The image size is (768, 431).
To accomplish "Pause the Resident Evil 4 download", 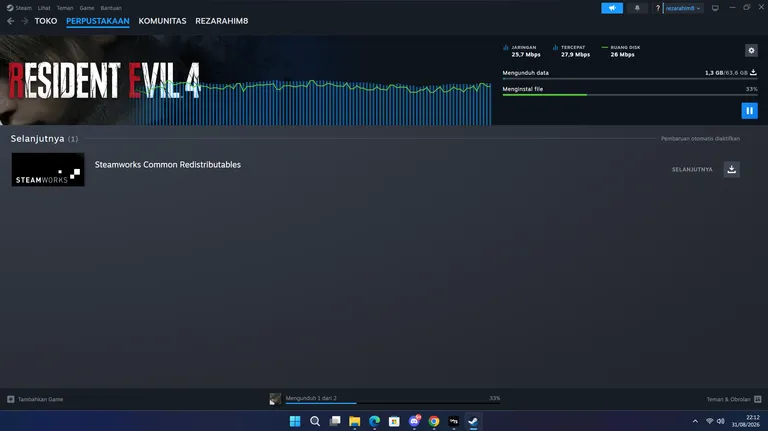I will tap(749, 111).
